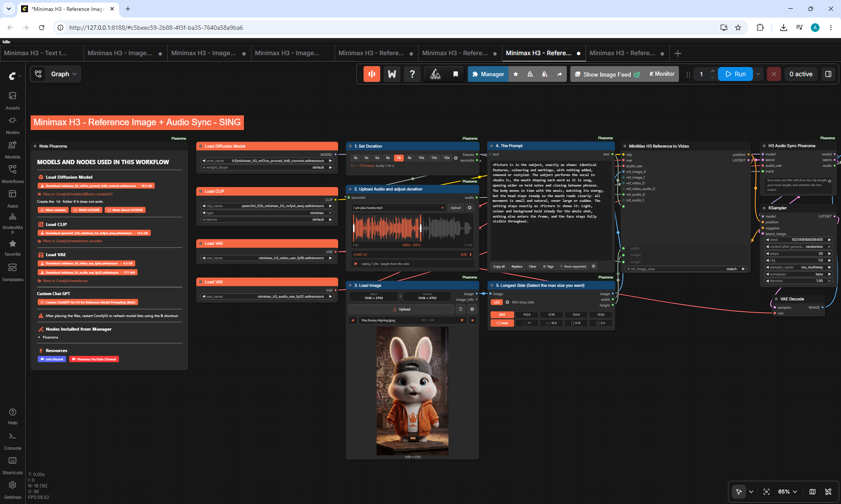Open the Manager button
841x504 pixels.
(x=488, y=74)
